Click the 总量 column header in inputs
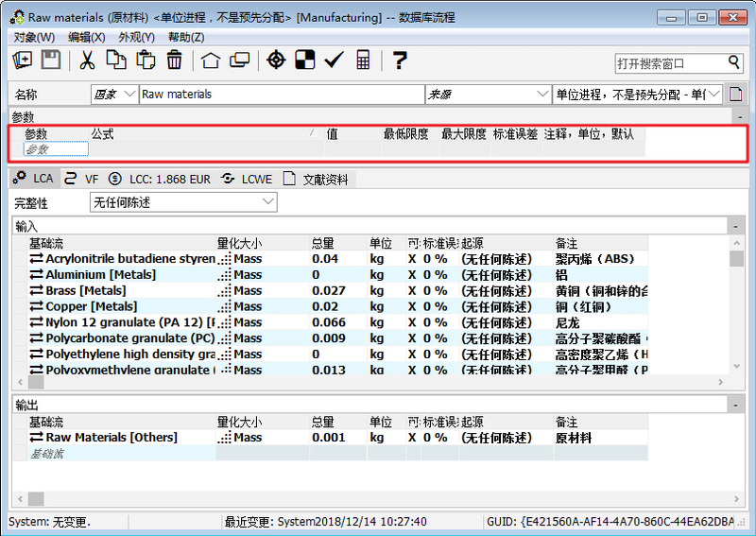 tap(323, 243)
